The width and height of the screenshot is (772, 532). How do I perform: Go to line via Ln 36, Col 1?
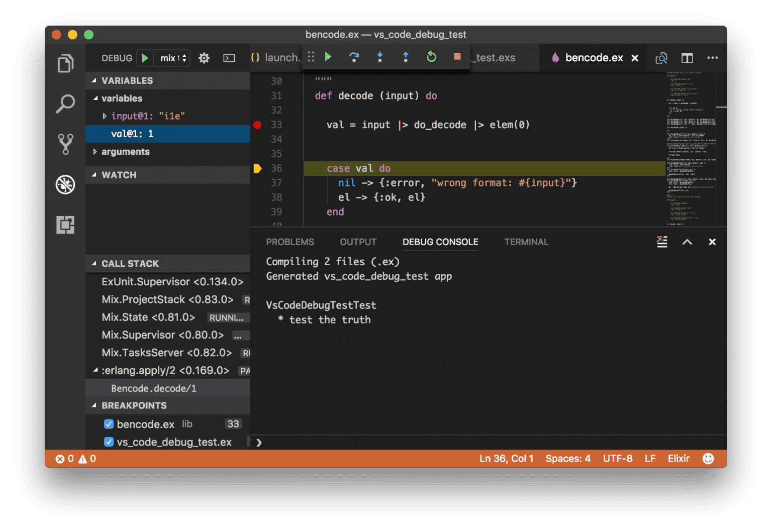click(506, 459)
